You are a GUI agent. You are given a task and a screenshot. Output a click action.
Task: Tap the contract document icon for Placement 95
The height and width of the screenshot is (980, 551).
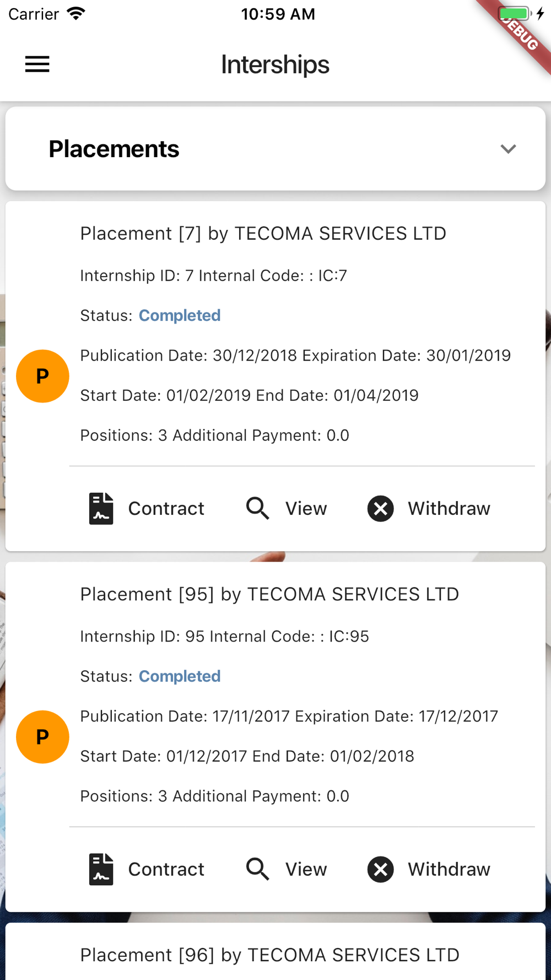101,869
